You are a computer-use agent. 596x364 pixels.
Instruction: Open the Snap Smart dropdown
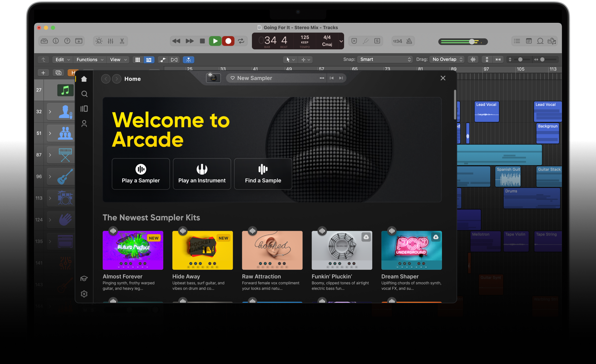[x=385, y=60]
